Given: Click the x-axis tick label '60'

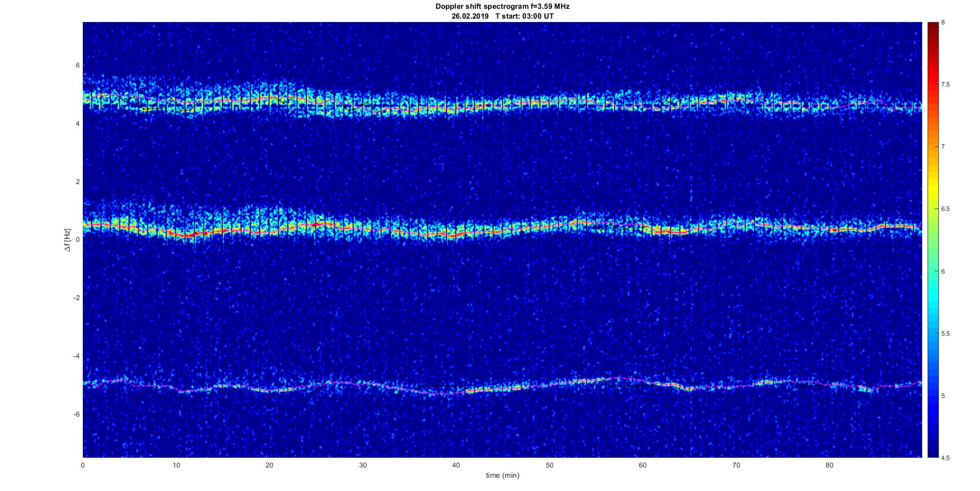Looking at the screenshot, I should tap(642, 465).
